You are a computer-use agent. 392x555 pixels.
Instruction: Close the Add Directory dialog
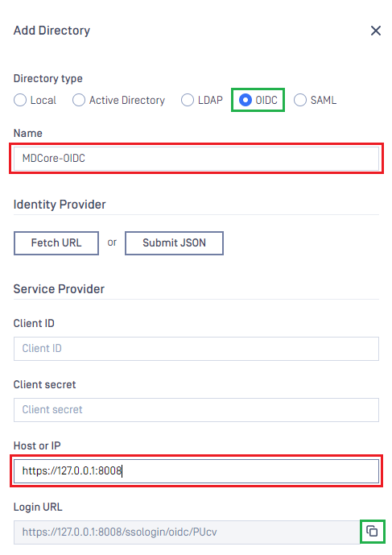point(376,31)
